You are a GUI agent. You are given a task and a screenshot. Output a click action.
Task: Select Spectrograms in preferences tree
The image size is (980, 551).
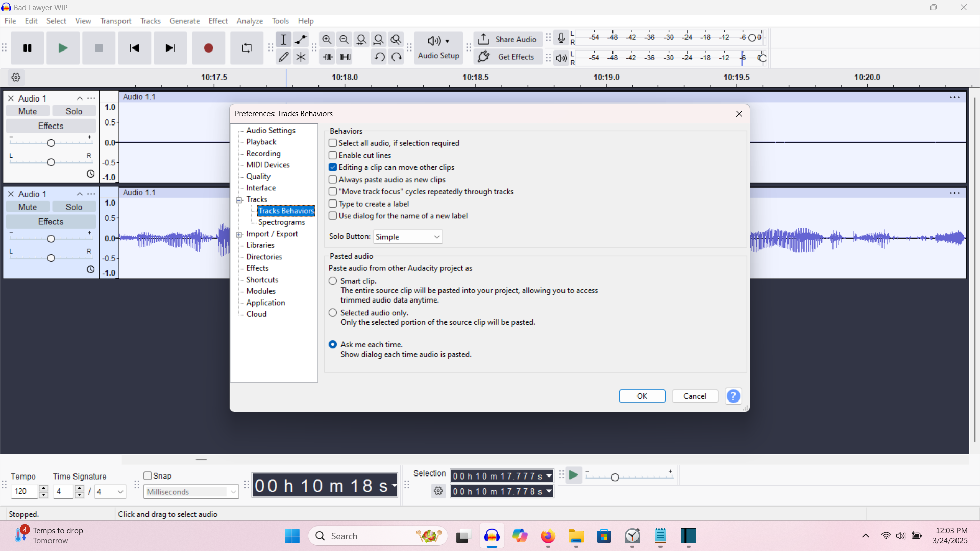[281, 222]
